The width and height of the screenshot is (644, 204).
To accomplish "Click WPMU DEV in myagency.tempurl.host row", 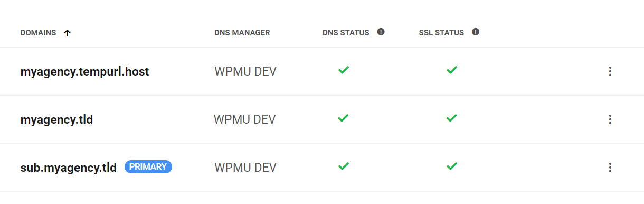I will point(245,71).
